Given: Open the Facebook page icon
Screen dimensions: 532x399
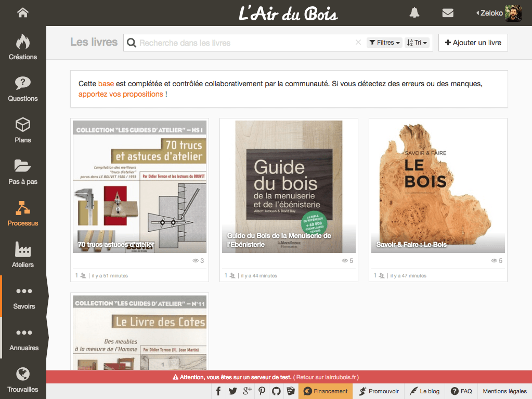Looking at the screenshot, I should pos(218,391).
